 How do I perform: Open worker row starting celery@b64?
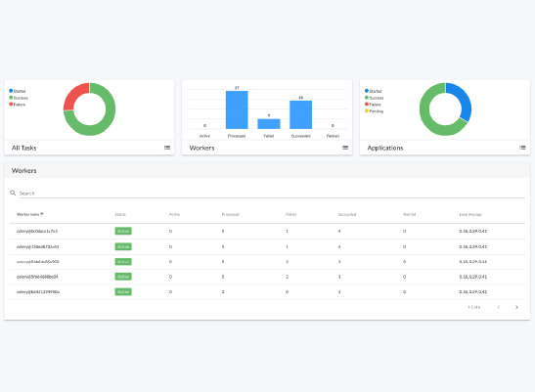coord(267,291)
